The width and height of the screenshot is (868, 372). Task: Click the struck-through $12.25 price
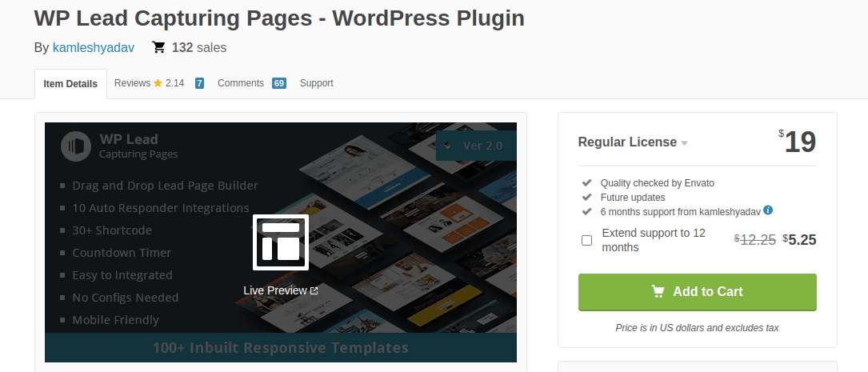coord(754,240)
